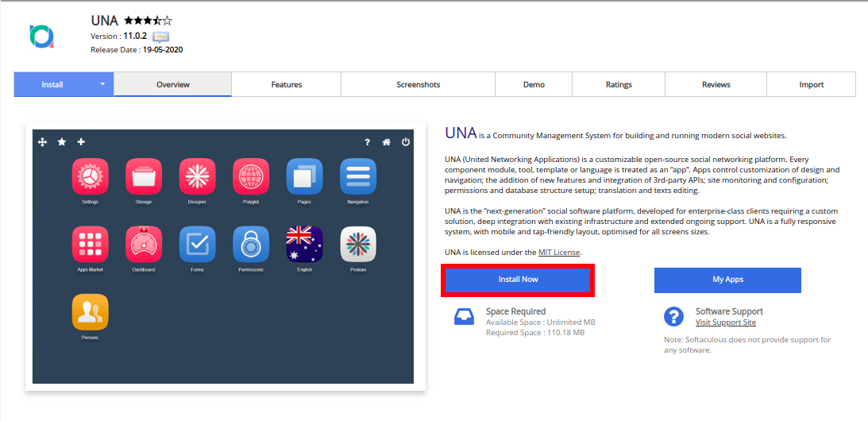
Task: Select the Import tab
Action: (x=811, y=84)
